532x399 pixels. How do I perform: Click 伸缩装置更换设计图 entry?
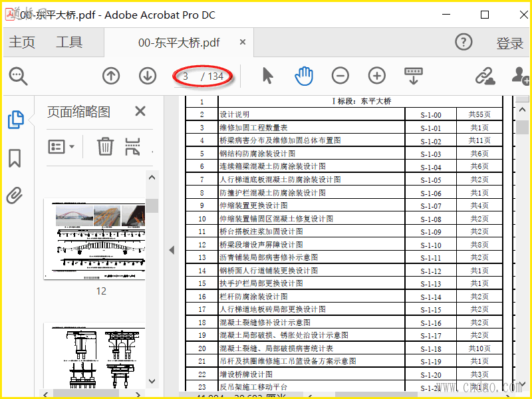click(253, 205)
